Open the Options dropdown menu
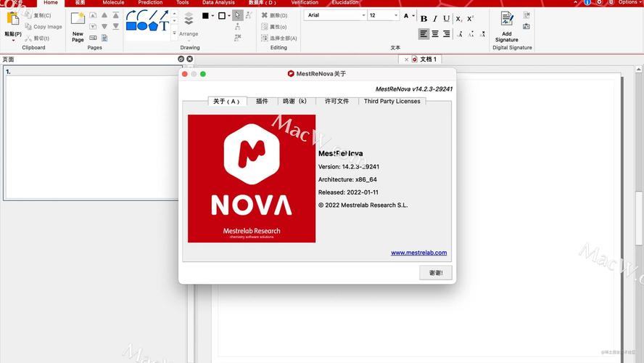The image size is (644, 363). coord(630,2)
